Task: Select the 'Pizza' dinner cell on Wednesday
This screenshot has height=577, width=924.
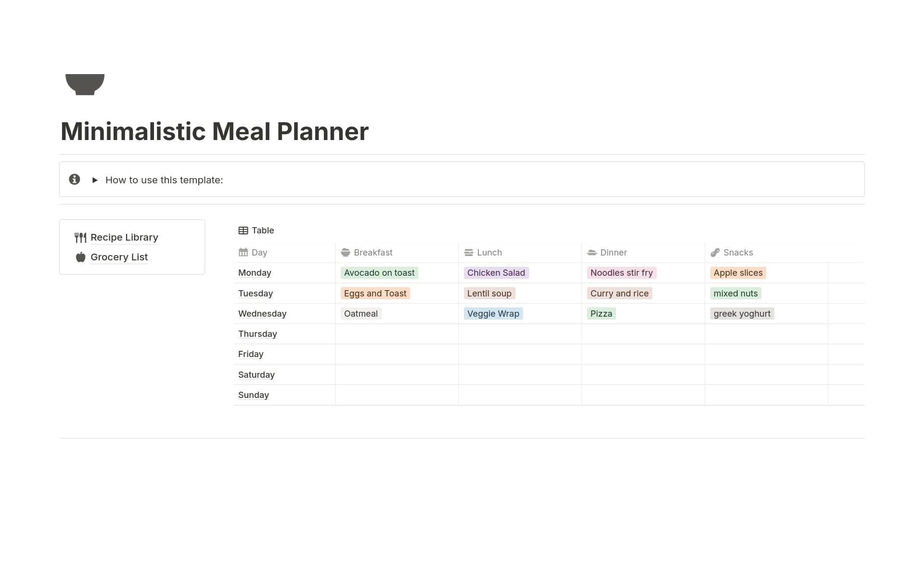Action: click(x=601, y=313)
